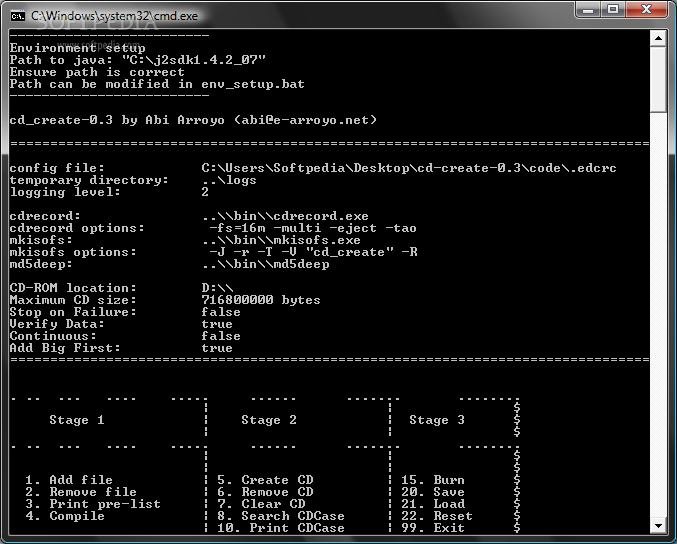Screen dimensions: 677x544
Task: Click the 'C:\Windows\system32\cmd.exe' title text
Action: (114, 16)
